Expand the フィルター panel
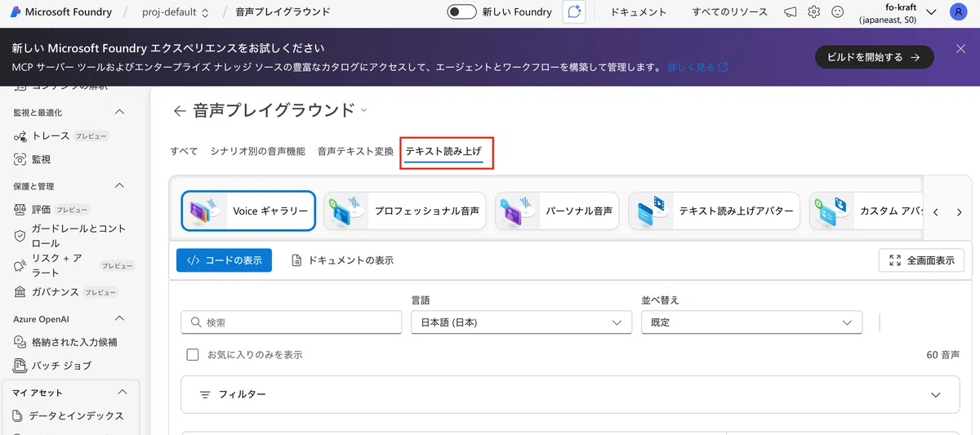 click(x=570, y=394)
